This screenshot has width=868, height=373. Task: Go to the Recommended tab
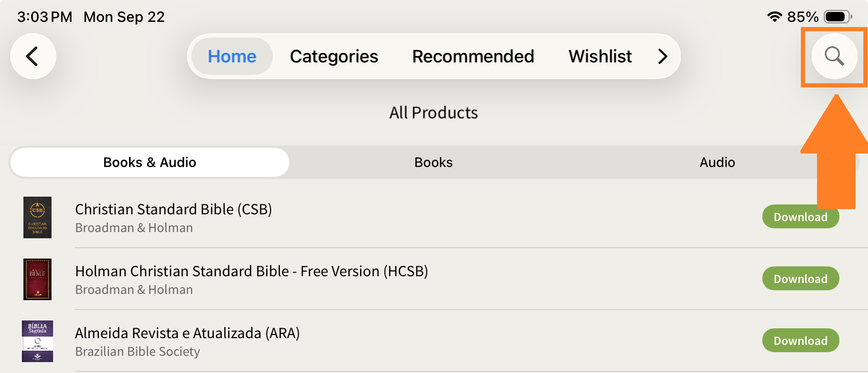473,56
